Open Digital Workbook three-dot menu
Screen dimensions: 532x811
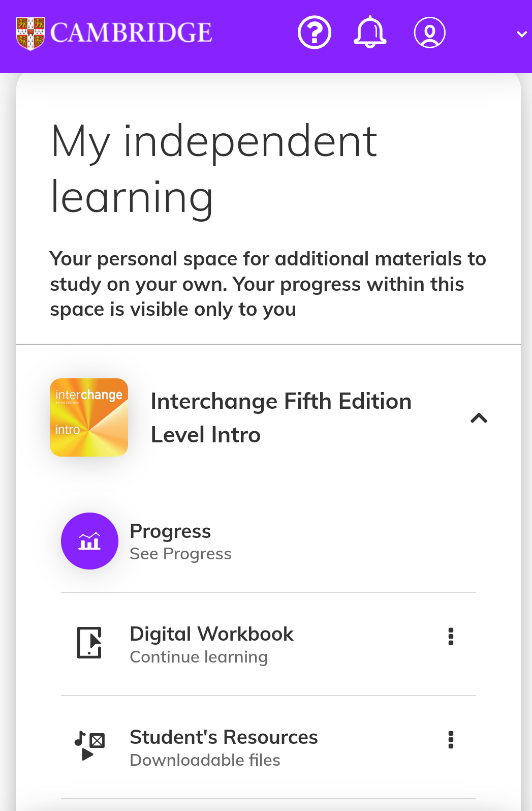[x=451, y=637]
